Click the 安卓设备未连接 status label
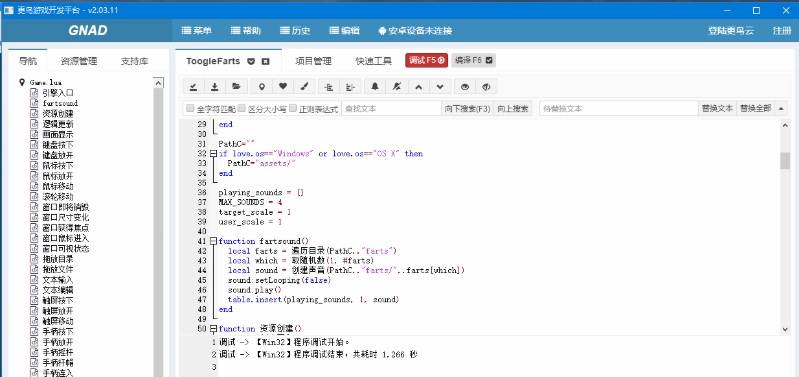 (420, 31)
